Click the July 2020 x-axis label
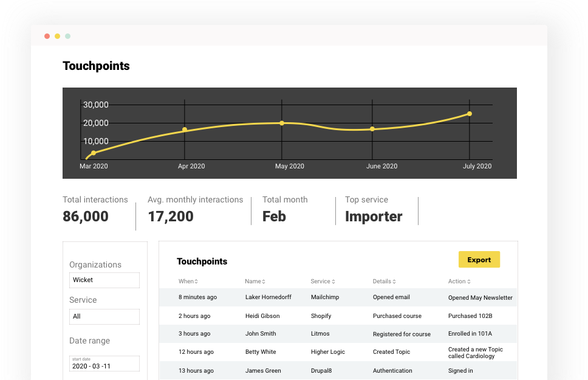The width and height of the screenshot is (588, 380). click(477, 166)
